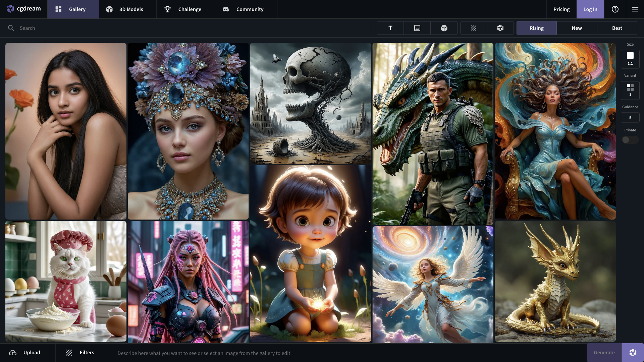Select the image filter icon
644x362 pixels.
tap(417, 28)
